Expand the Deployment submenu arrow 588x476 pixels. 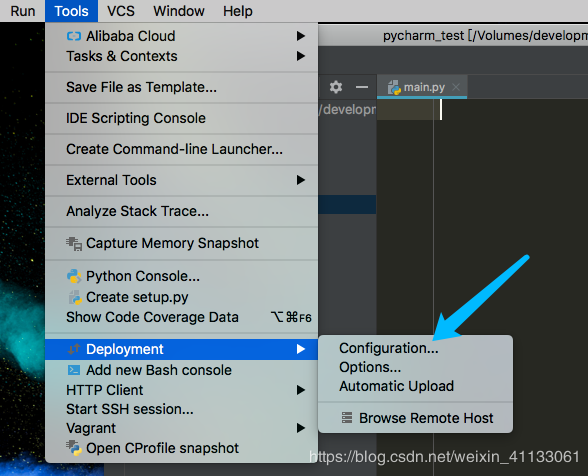point(301,349)
